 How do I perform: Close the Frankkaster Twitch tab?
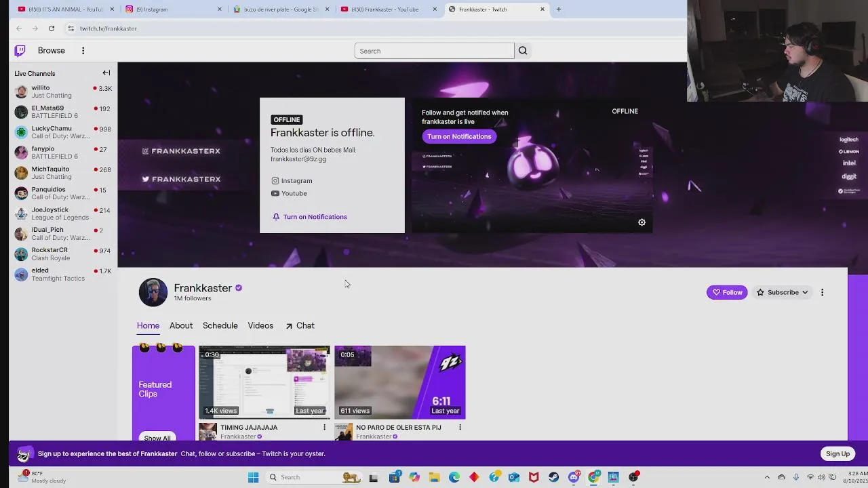click(542, 9)
